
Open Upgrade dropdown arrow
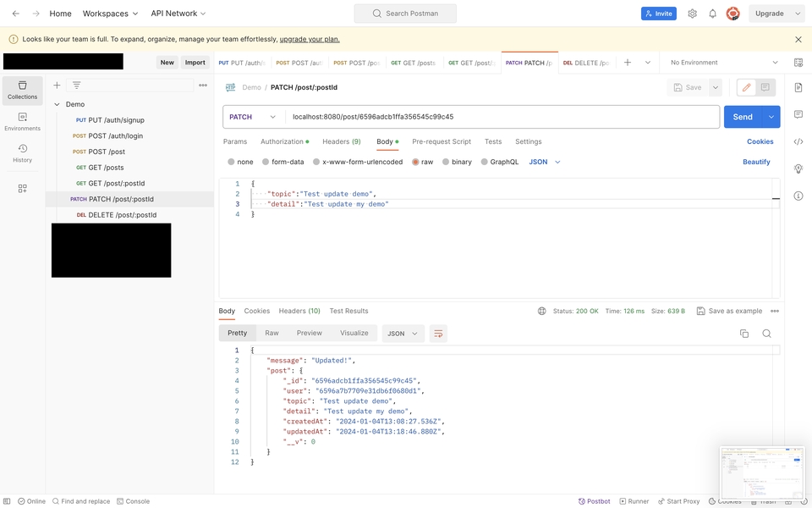click(x=798, y=14)
